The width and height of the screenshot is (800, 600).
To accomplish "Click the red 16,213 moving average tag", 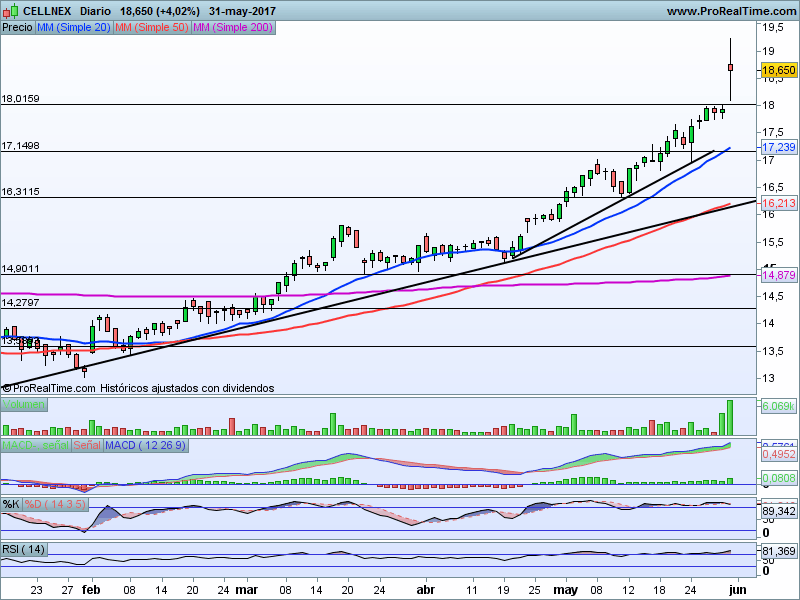I will click(x=779, y=203).
